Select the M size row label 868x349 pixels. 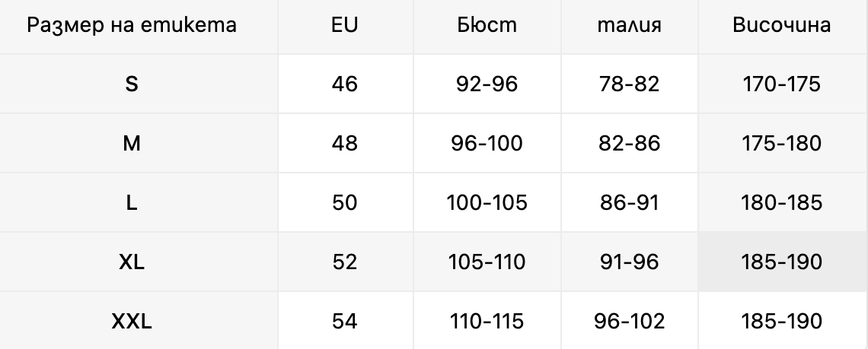click(132, 143)
